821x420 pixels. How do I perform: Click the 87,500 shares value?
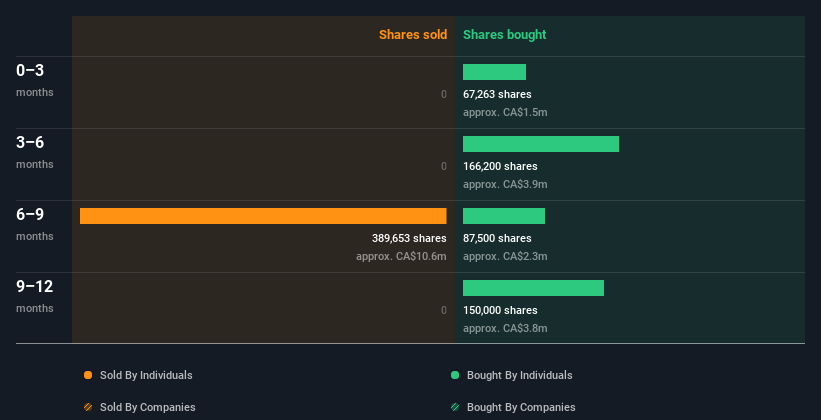pyautogui.click(x=497, y=238)
